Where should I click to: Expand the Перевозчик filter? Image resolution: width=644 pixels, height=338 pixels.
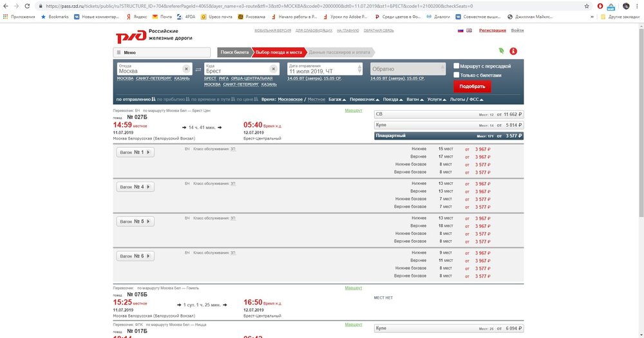tap(365, 99)
